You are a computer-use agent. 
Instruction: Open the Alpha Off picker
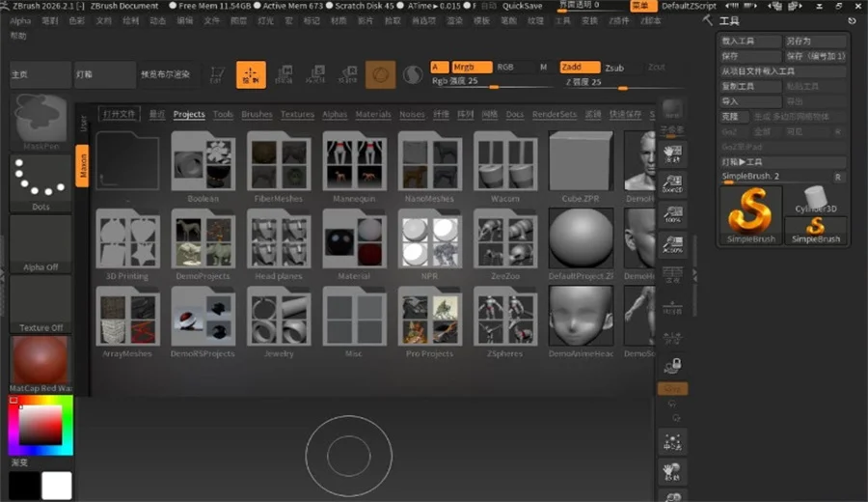41,244
